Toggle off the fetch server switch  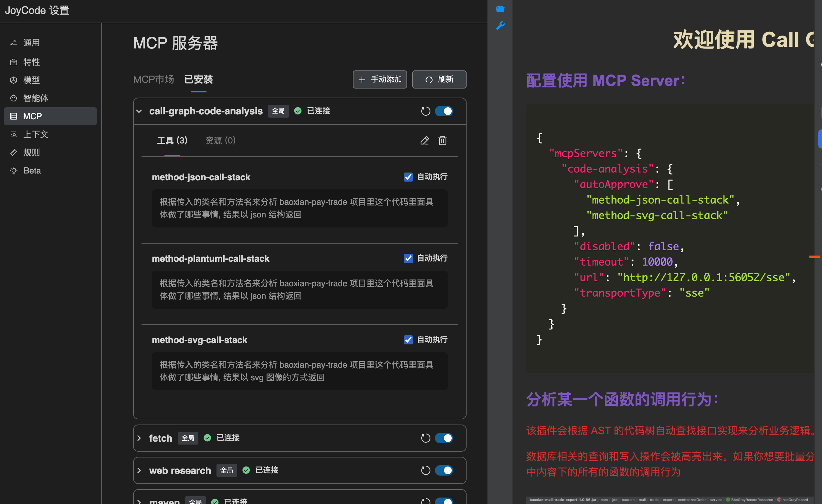(x=444, y=438)
